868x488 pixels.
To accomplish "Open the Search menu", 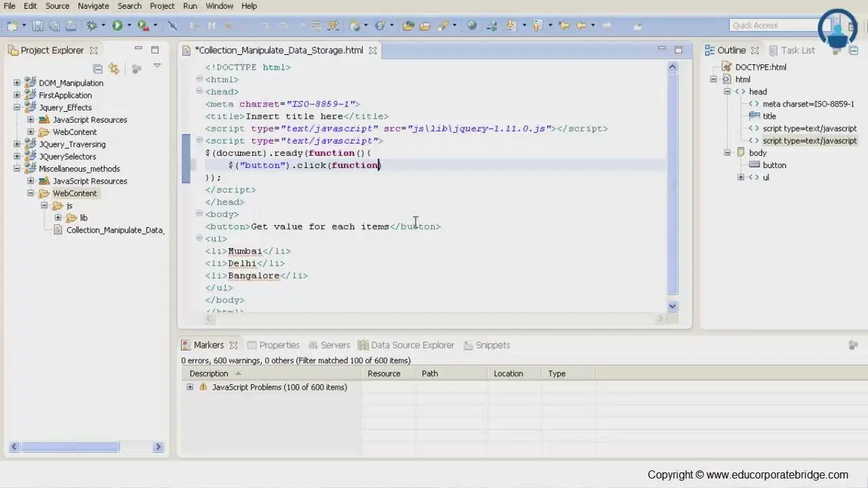I will [130, 6].
